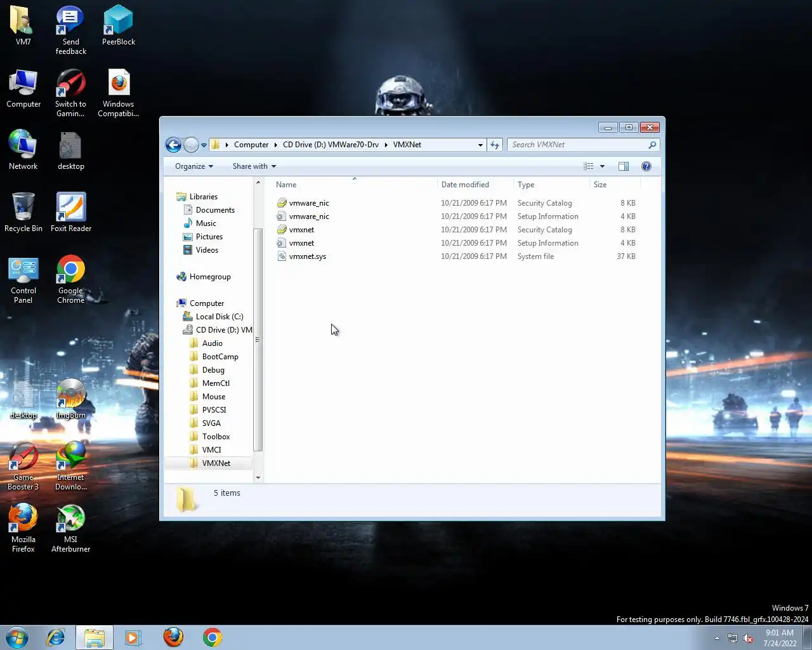
Task: Sort files by Type column
Action: (x=551, y=185)
